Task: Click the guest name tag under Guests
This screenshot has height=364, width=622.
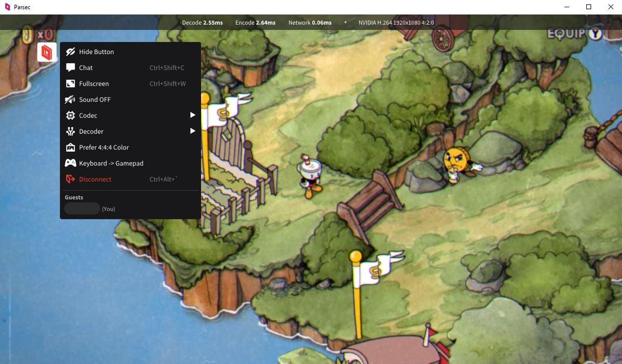Action: point(82,209)
